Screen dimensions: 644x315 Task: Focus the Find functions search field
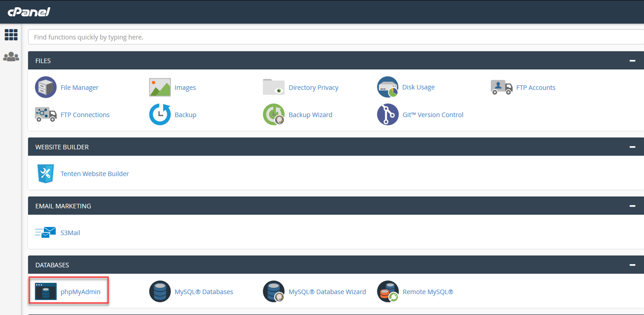tap(336, 37)
